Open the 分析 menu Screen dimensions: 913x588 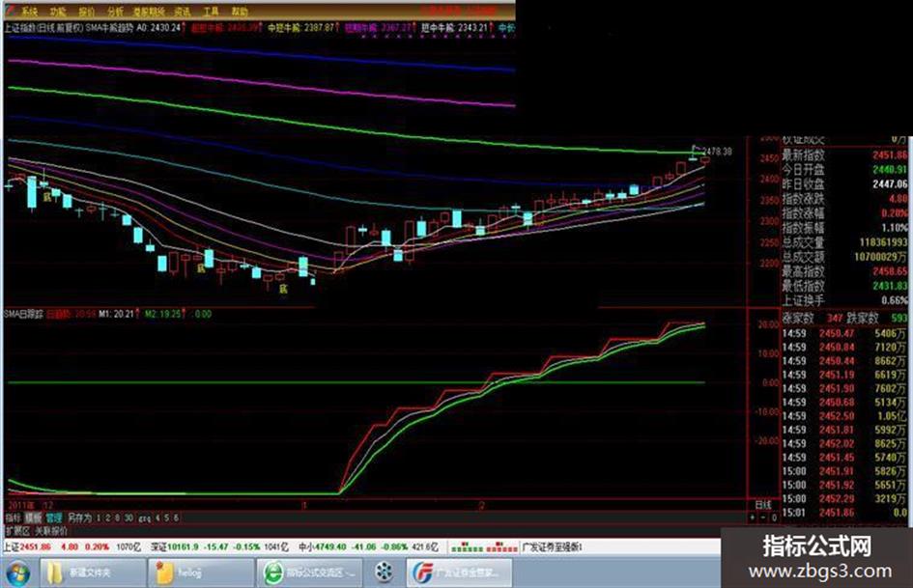pyautogui.click(x=115, y=11)
